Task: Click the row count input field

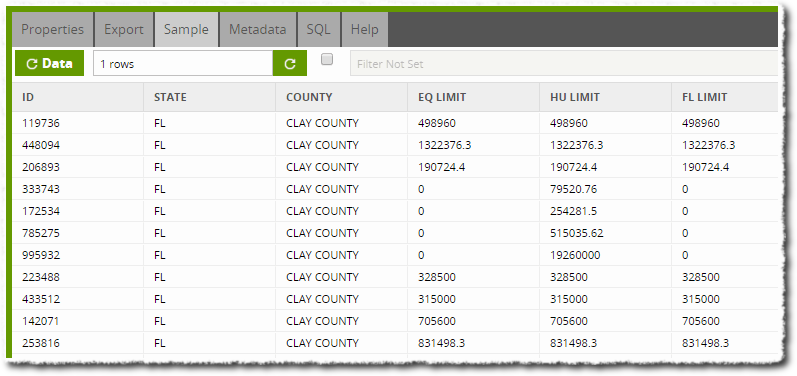Action: [183, 64]
